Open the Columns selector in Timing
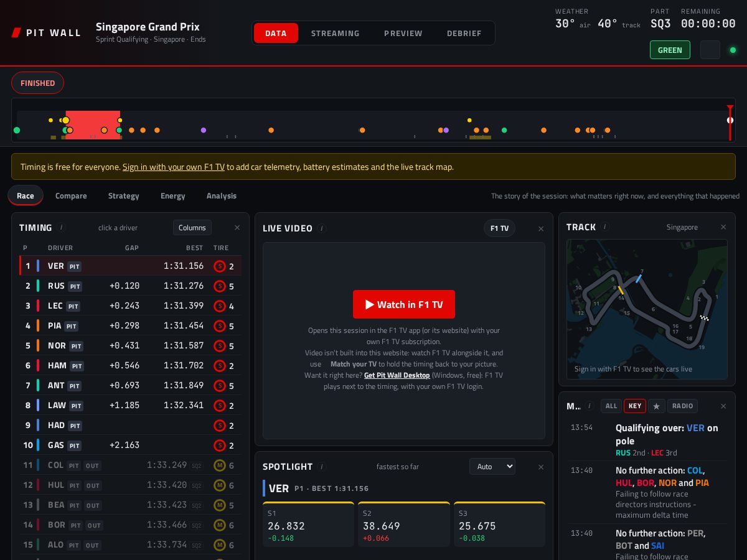 click(x=192, y=228)
